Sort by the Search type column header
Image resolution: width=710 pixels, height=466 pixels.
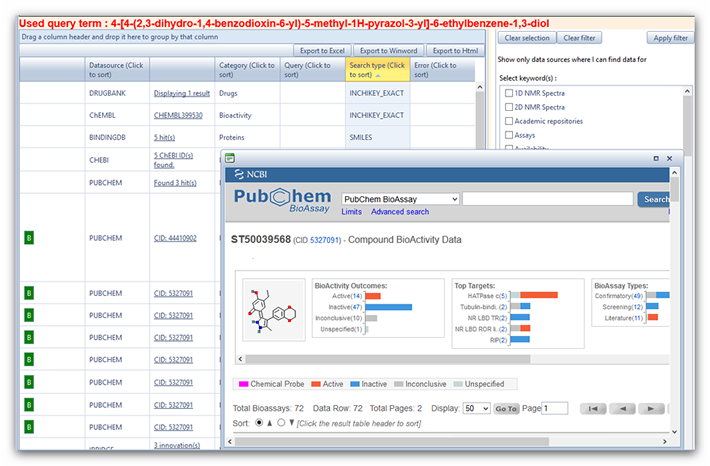tap(378, 70)
